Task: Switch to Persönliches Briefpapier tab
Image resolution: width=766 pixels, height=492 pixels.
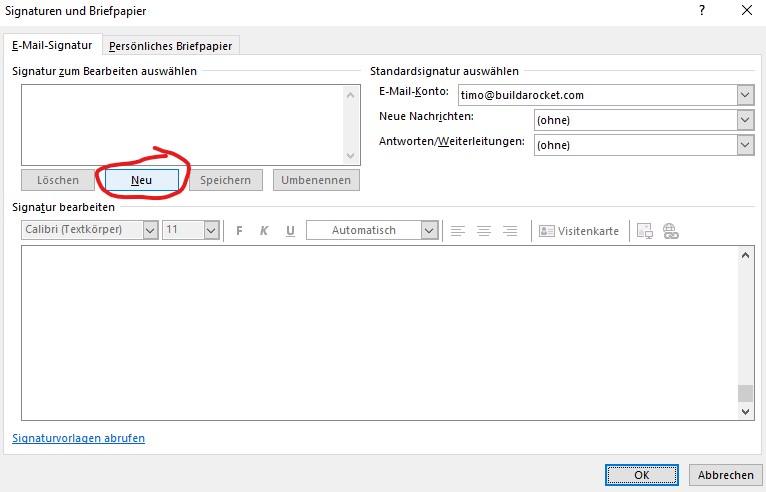Action: point(170,46)
